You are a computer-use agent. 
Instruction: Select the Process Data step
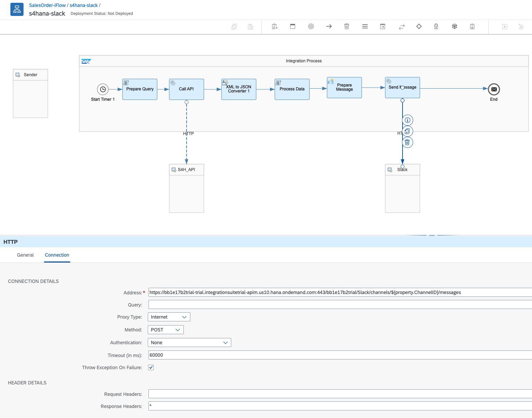coord(292,89)
